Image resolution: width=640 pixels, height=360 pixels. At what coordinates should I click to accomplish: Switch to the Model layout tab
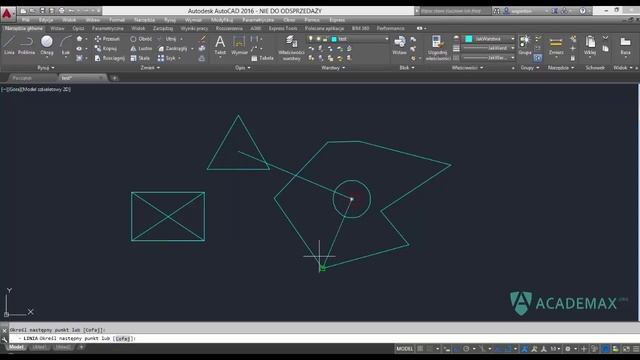pyautogui.click(x=16, y=347)
